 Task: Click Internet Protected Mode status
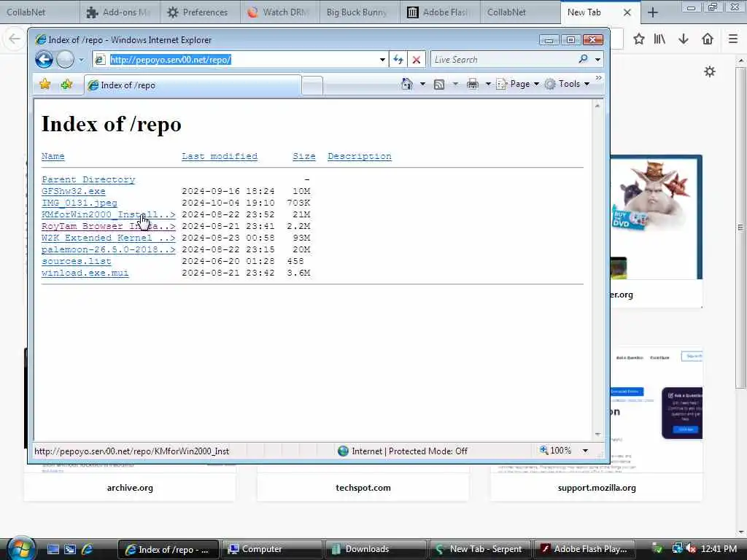403,451
